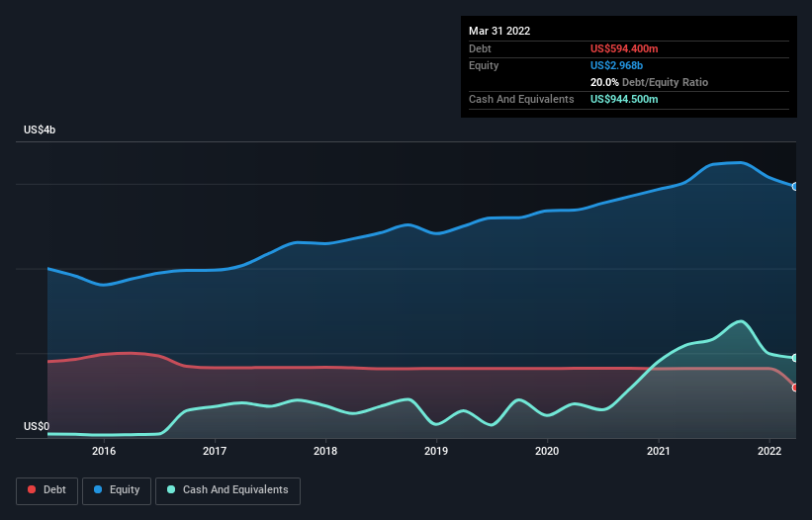Click the teal Cash And Equivalents legend dot
Viewport: 812px width, 520px height.
[x=171, y=489]
